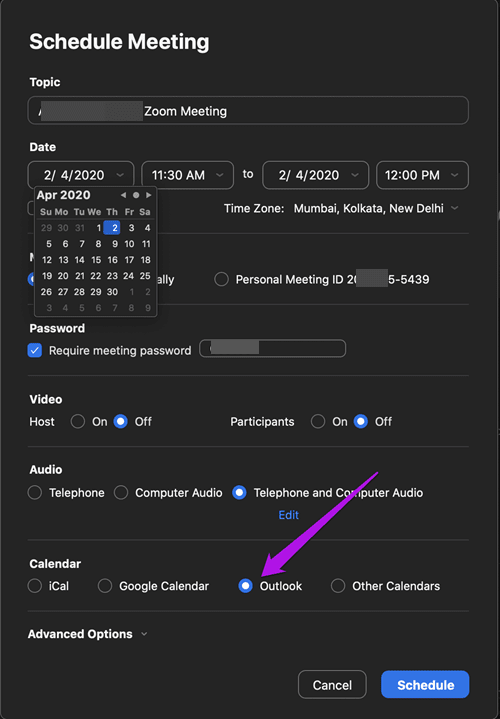The image size is (500, 719).
Task: Choose Other Calendars option
Action: [338, 586]
